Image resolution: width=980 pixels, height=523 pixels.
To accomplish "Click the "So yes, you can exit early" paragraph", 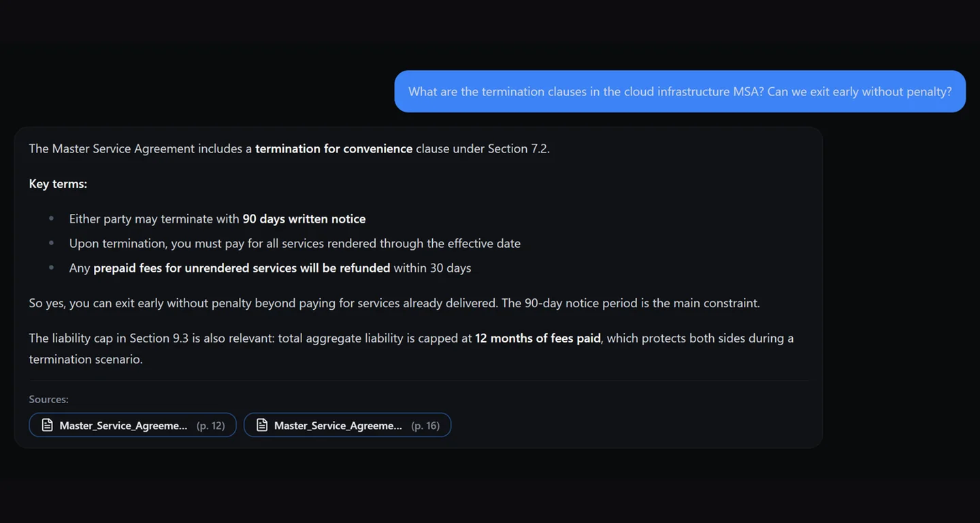I will point(394,303).
